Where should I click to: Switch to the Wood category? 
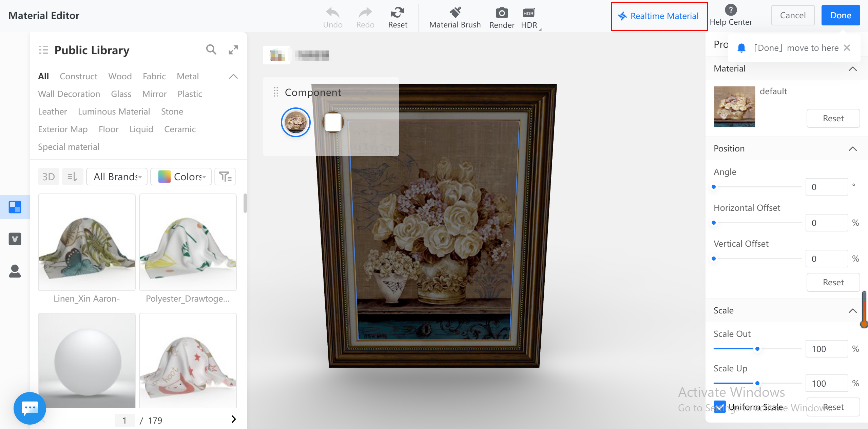(x=120, y=76)
